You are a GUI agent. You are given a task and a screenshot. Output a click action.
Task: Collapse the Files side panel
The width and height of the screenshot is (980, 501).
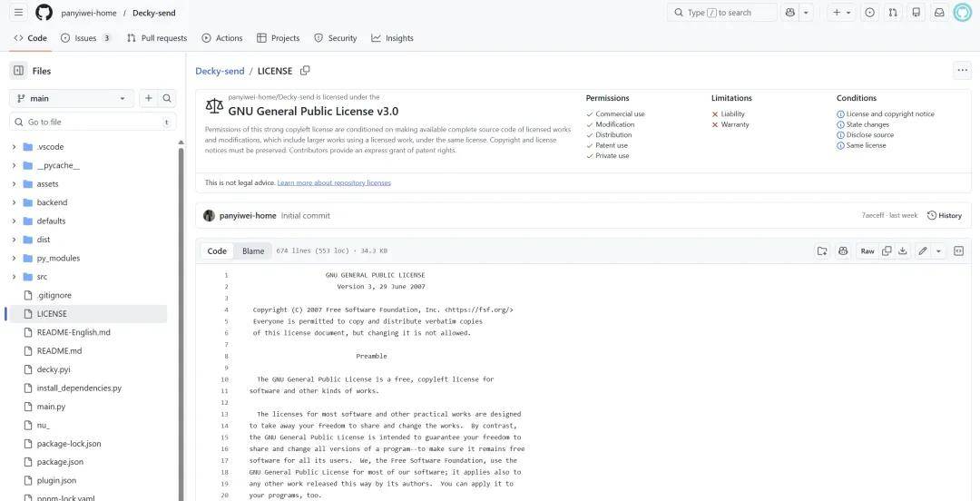pos(18,71)
